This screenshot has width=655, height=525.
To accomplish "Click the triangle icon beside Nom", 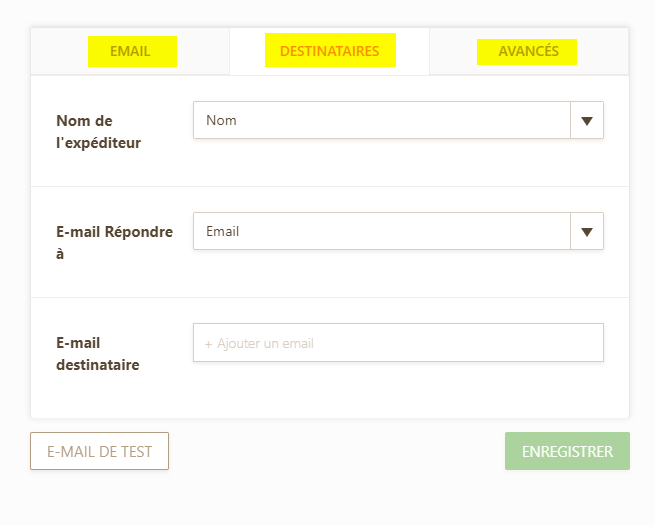I will 587,121.
